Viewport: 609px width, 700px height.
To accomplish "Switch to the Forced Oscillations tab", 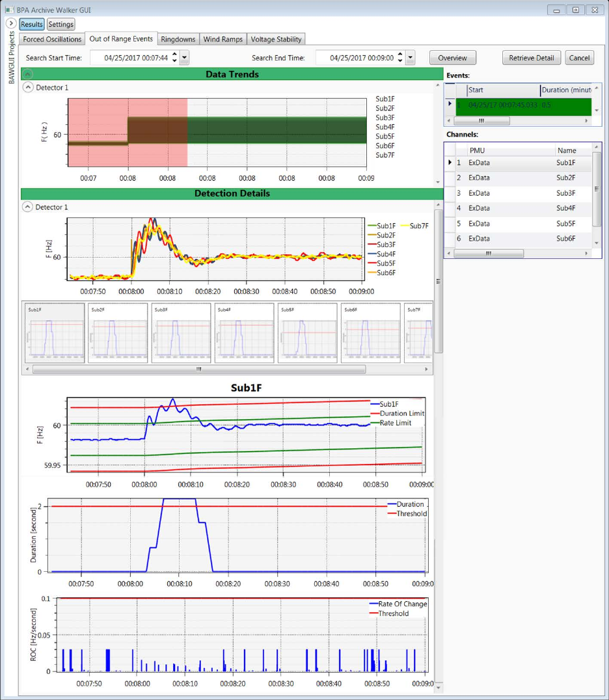I will [52, 39].
